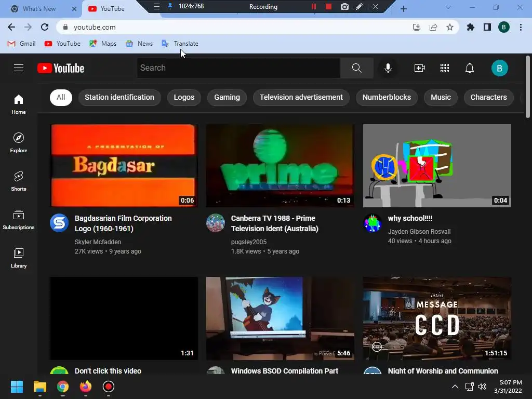Open Chrome profile B avatar

coord(504,27)
